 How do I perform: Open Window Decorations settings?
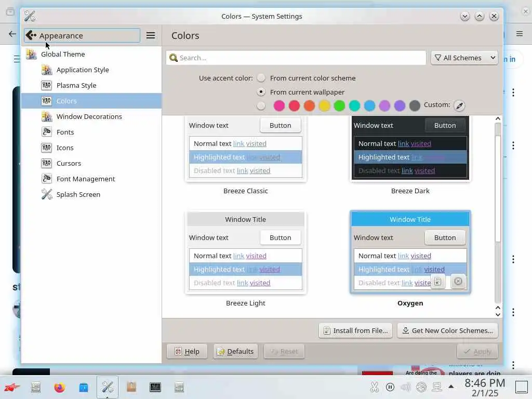point(91,117)
